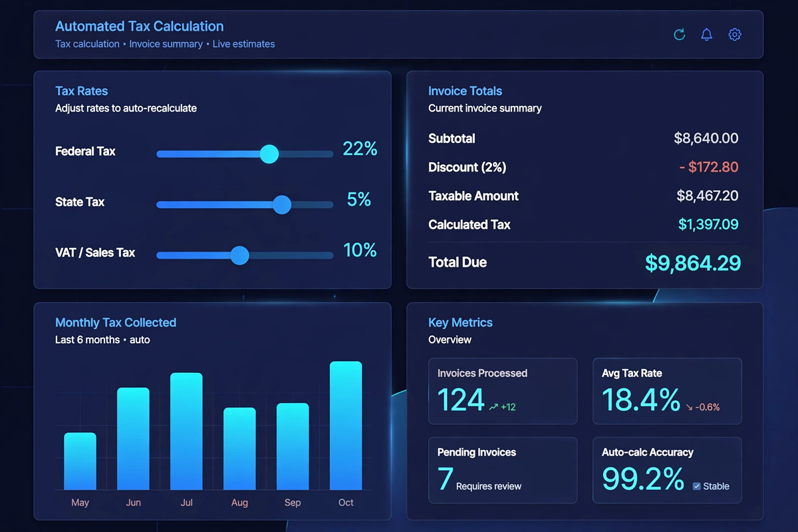
Task: Click the Last 6 months • auto subtitle
Action: pyautogui.click(x=102, y=340)
